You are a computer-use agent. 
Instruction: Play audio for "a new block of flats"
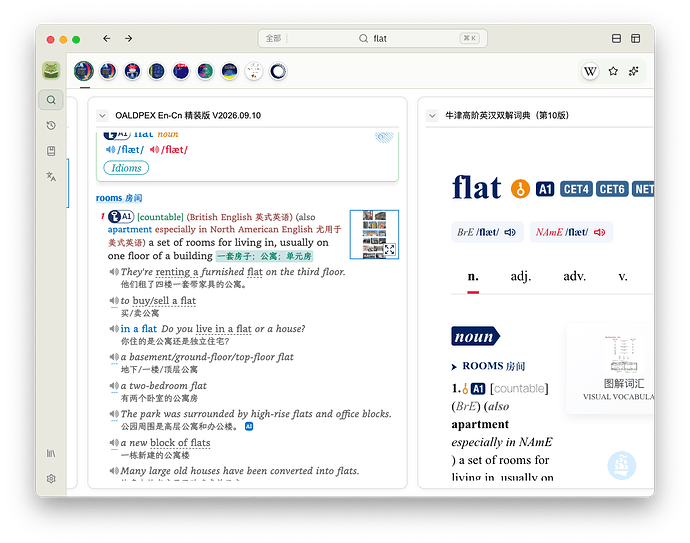click(114, 443)
